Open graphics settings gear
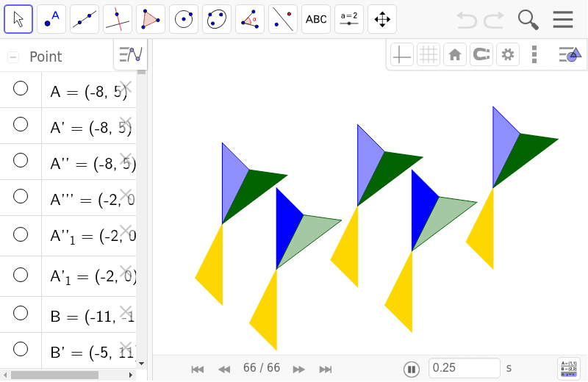The image size is (588, 382). [x=508, y=55]
